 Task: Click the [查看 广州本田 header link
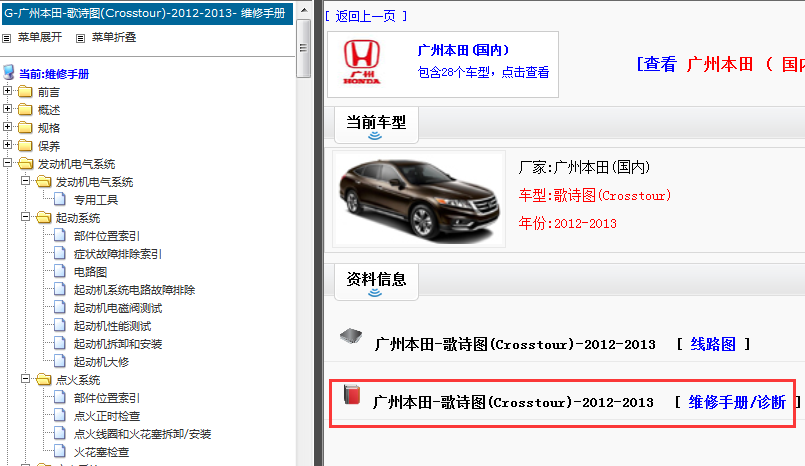coord(720,64)
